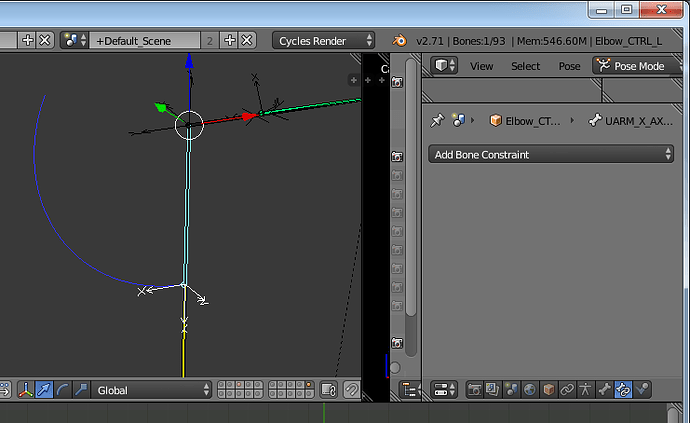Add new screen layout plus button

(x=27, y=40)
